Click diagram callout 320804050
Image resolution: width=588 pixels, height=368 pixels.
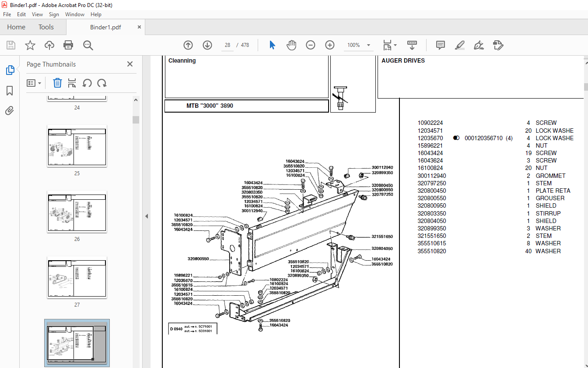[x=382, y=248]
